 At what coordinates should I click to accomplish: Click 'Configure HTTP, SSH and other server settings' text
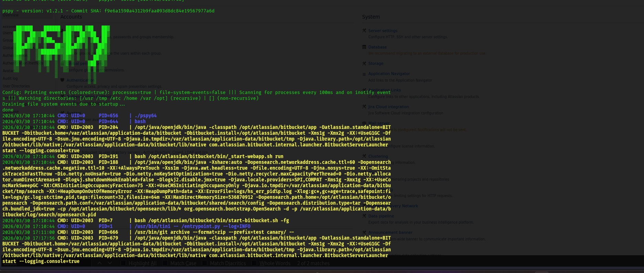(408, 37)
